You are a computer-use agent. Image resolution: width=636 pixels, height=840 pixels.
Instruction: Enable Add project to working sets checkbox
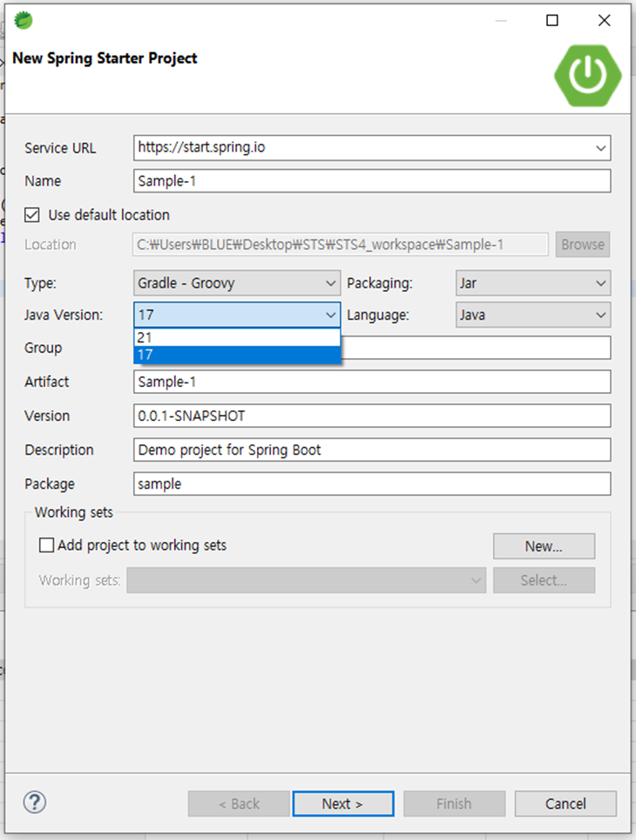(47, 545)
